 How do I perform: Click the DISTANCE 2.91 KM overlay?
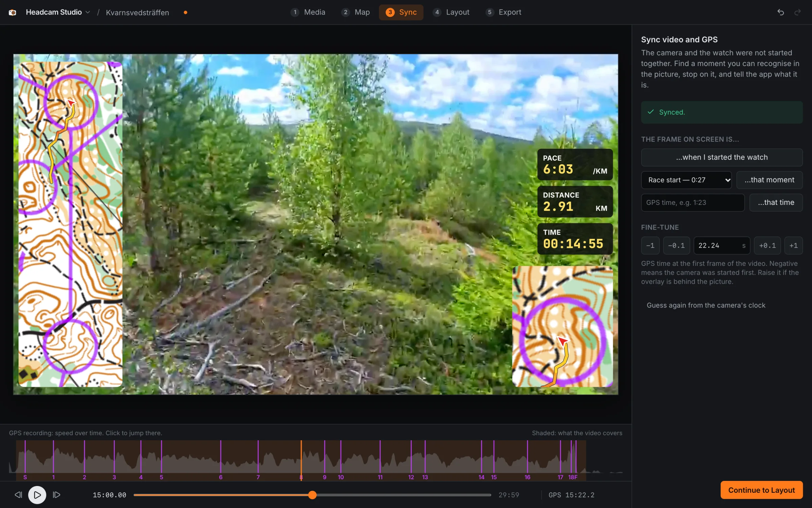575,202
